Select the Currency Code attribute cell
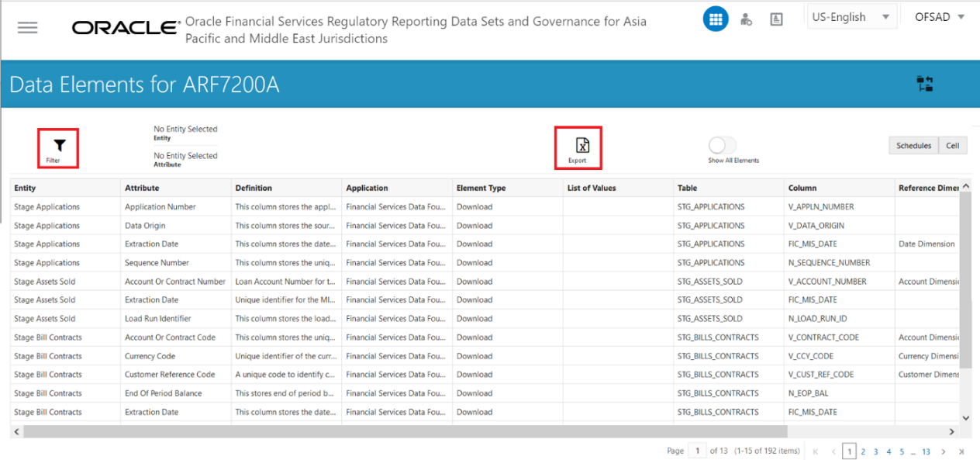This screenshot has height=460, width=980. pos(176,356)
